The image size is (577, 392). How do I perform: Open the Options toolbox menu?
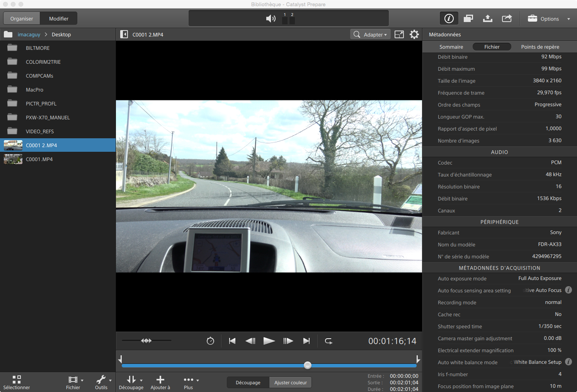coord(549,19)
